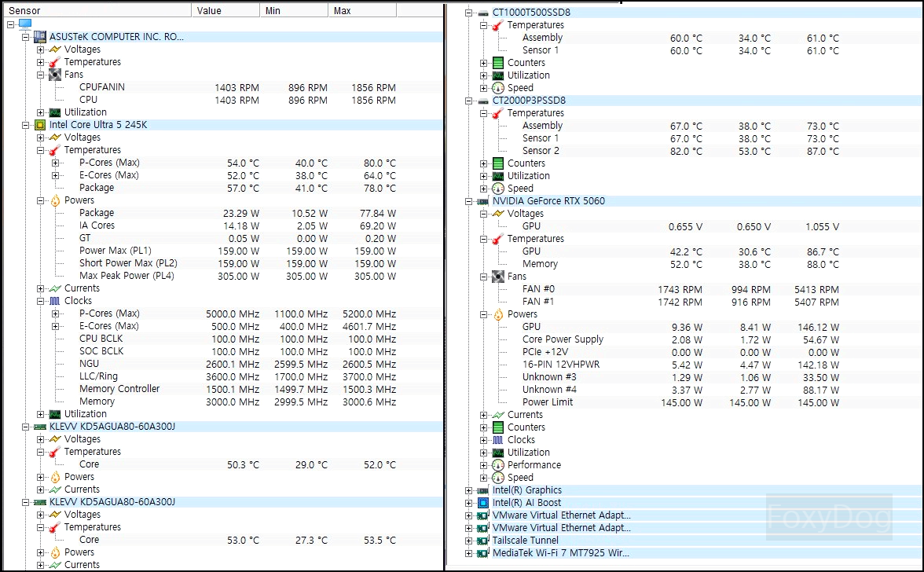The height and width of the screenshot is (572, 924).
Task: Click the 86.7 °C GPU max temperature
Action: 823,251
